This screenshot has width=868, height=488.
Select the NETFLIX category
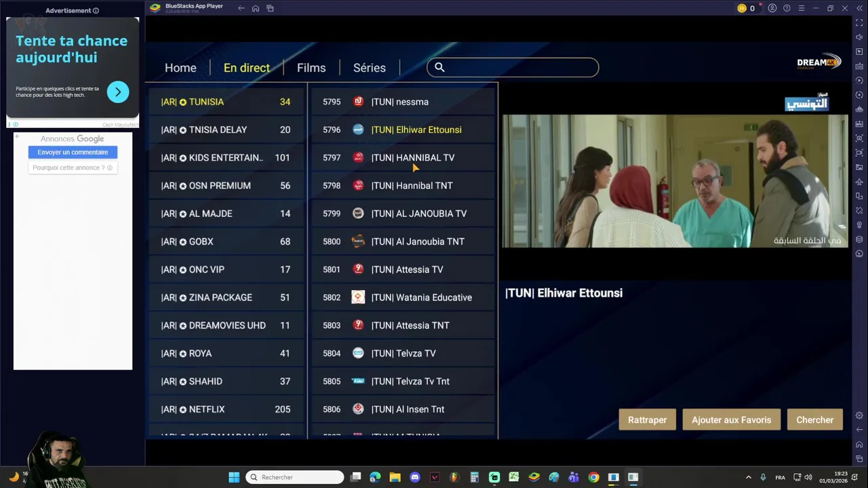coord(226,409)
